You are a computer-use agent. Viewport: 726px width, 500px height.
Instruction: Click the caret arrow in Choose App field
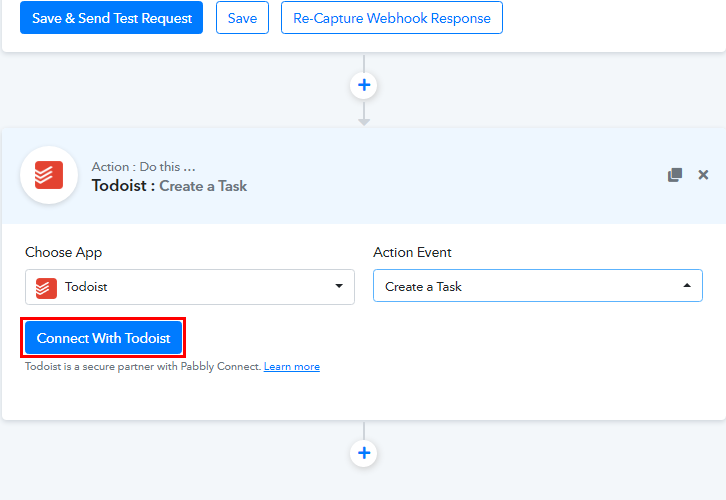(339, 286)
